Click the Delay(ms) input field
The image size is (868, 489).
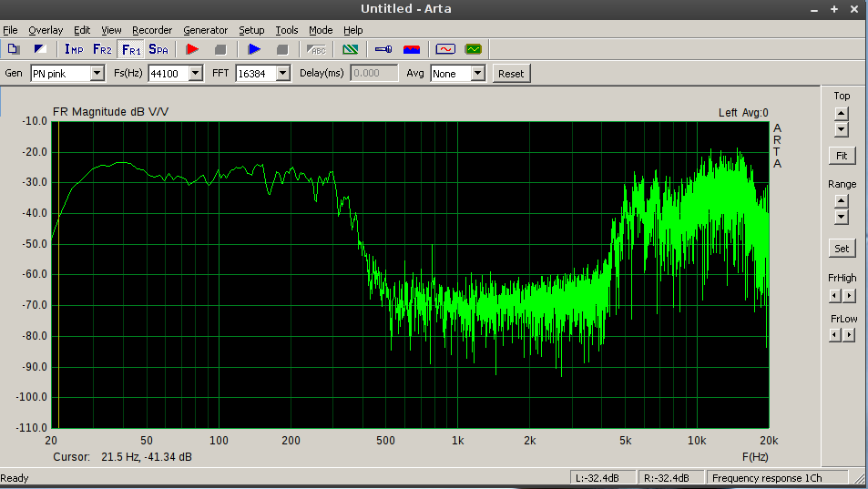click(373, 73)
